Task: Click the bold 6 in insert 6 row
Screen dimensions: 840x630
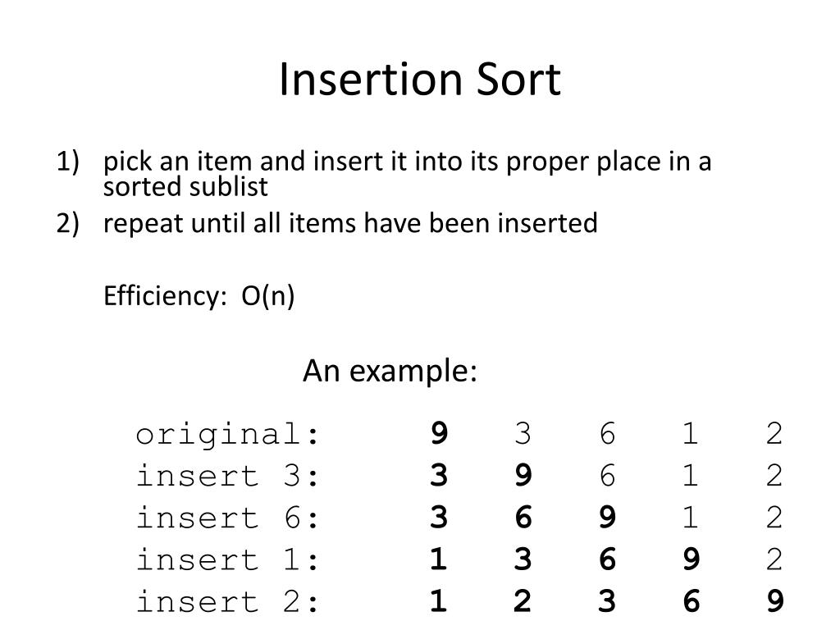Action: click(523, 518)
